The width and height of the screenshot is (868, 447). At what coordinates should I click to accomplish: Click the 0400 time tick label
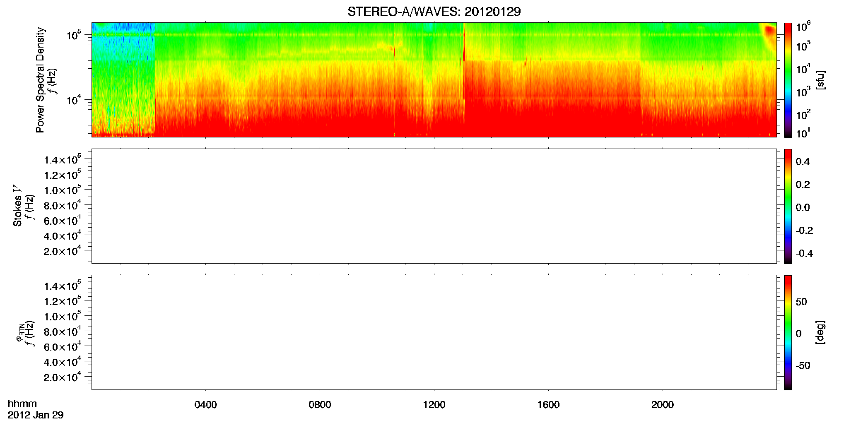pos(206,404)
